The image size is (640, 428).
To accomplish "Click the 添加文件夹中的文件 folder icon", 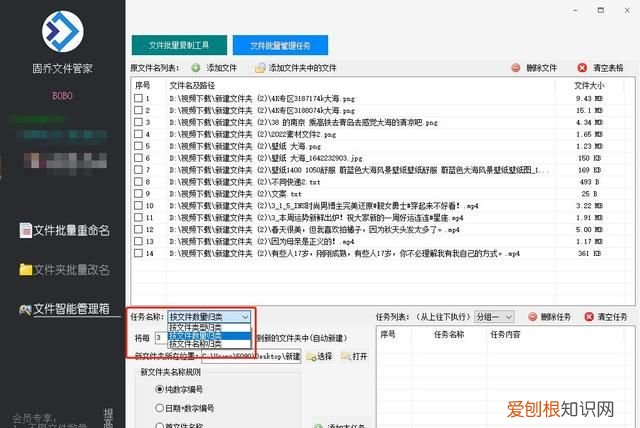I will coord(260,68).
